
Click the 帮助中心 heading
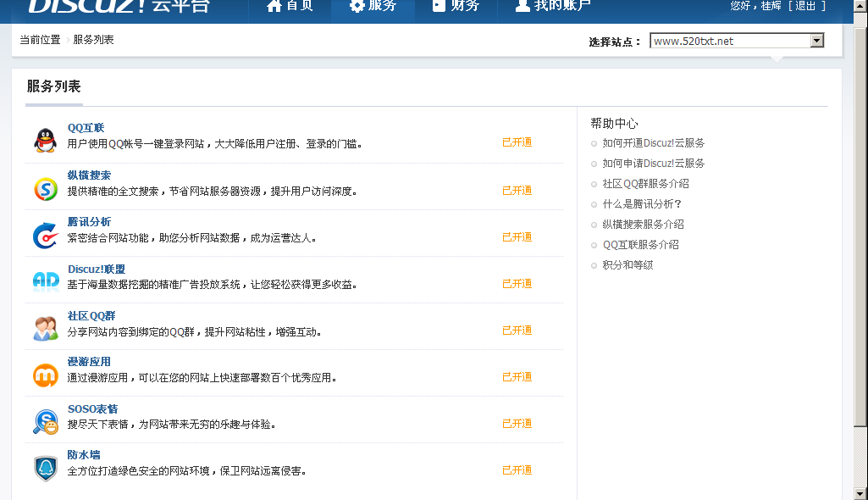(x=614, y=124)
